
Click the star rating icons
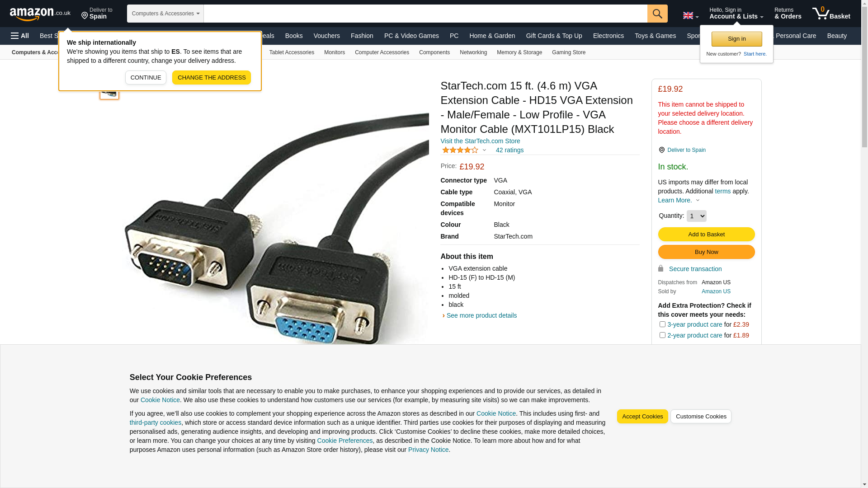pyautogui.click(x=460, y=150)
